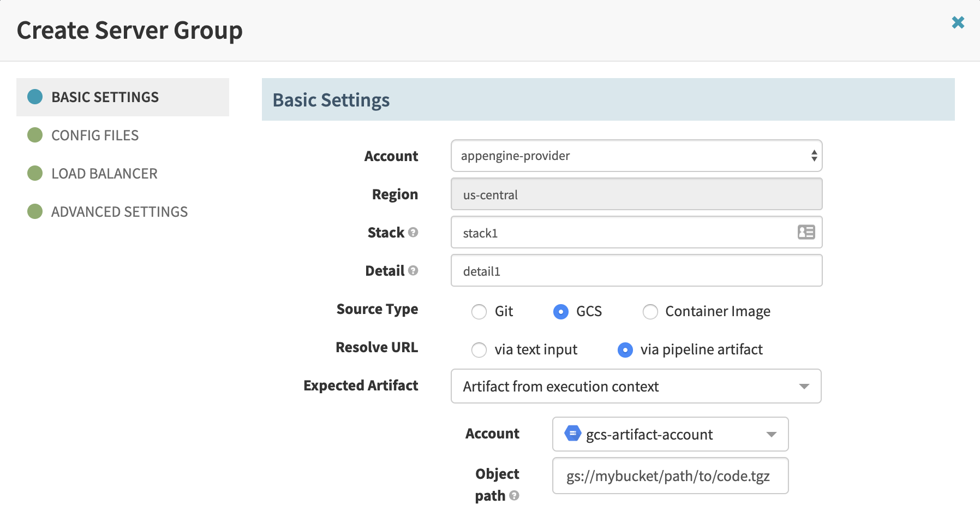
Task: Click the blue dot beside BASIC SETTINGS
Action: pos(34,97)
